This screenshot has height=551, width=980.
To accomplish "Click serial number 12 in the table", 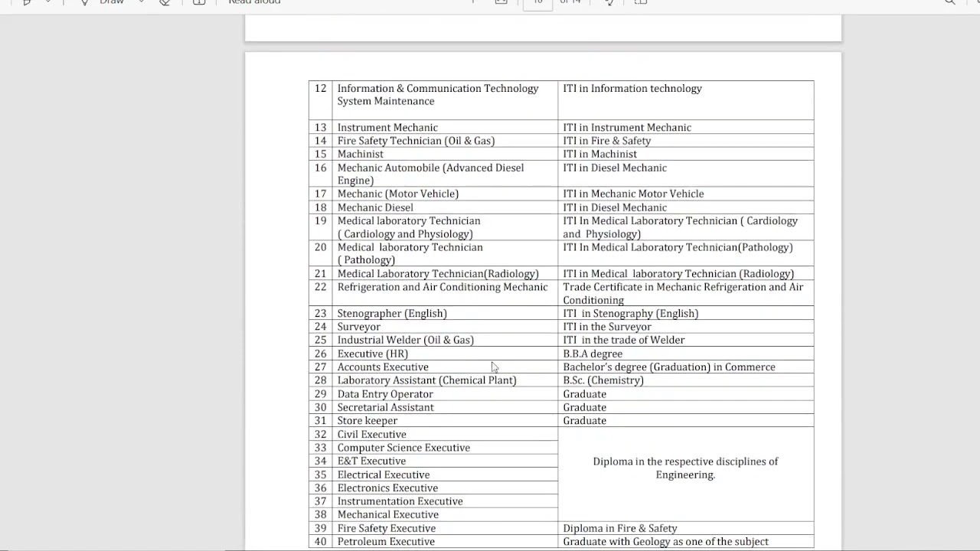I will coord(320,89).
